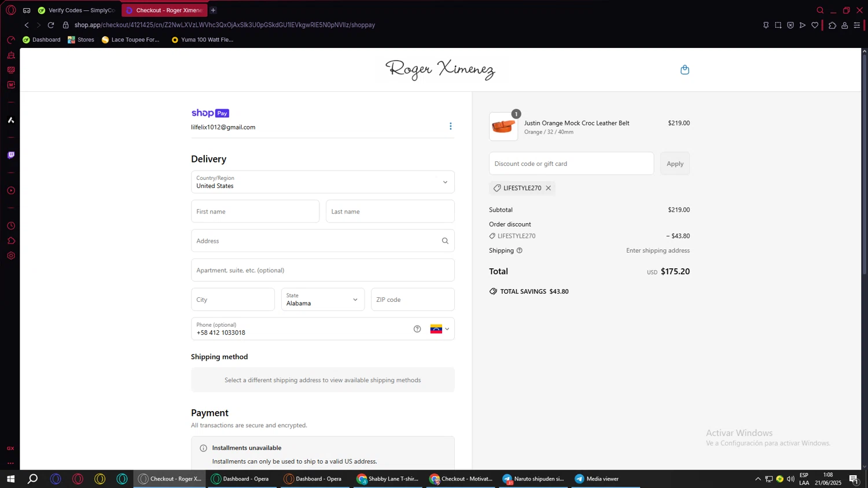Open the Opera main menu logo
Viewport: 868px width, 488px height.
[x=10, y=10]
